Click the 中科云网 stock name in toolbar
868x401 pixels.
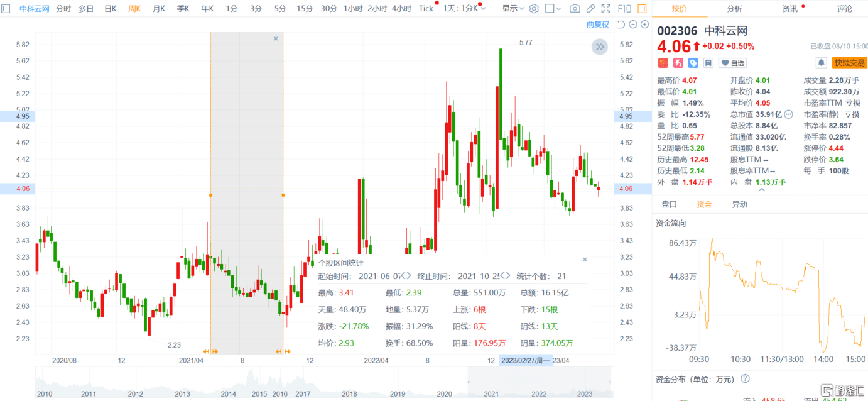[x=34, y=9]
